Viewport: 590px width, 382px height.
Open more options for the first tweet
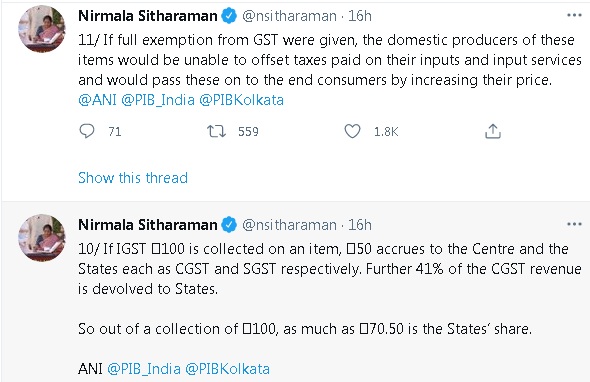pyautogui.click(x=574, y=15)
